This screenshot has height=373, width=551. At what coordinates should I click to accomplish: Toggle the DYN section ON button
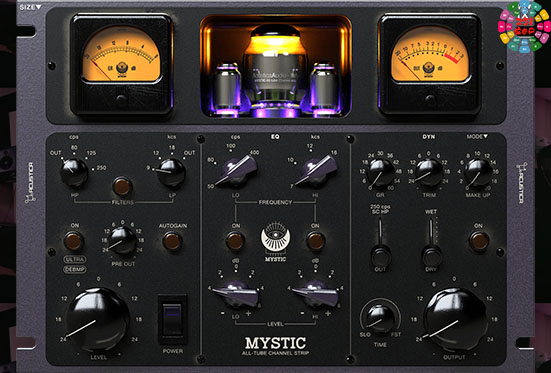click(x=479, y=241)
